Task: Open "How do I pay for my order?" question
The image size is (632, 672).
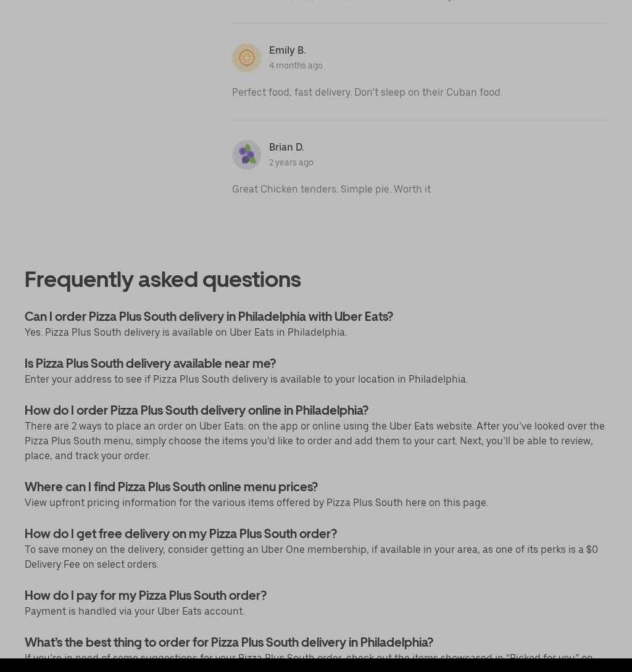Action: (x=145, y=595)
